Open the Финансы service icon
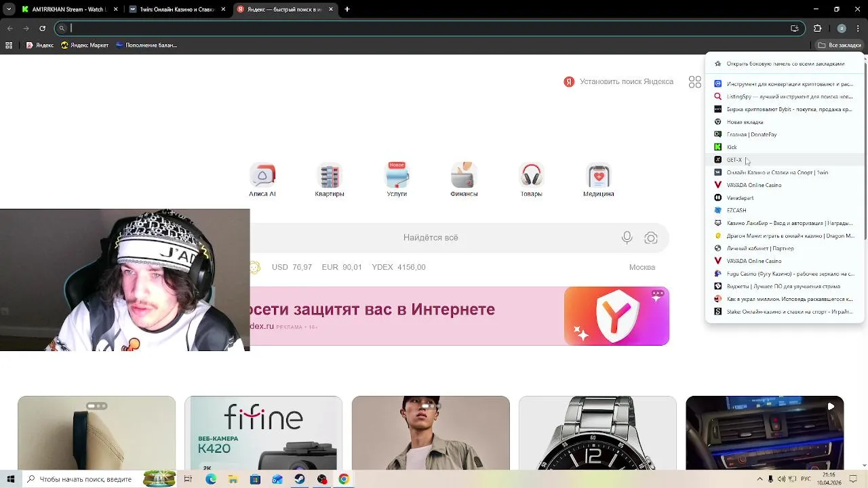 (x=464, y=180)
